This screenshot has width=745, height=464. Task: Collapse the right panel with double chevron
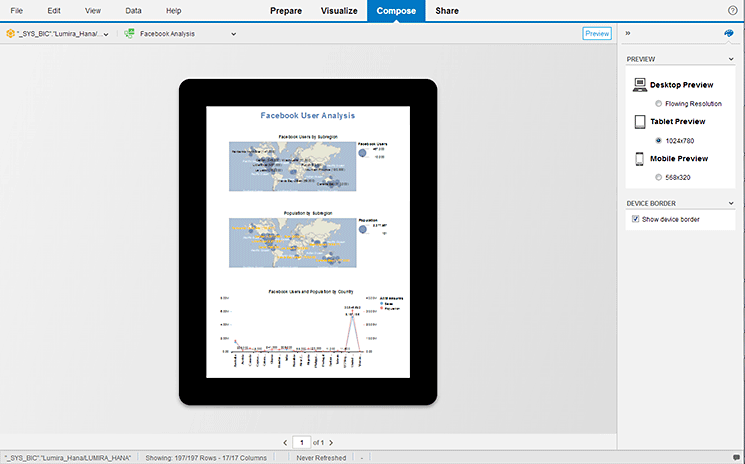(628, 33)
